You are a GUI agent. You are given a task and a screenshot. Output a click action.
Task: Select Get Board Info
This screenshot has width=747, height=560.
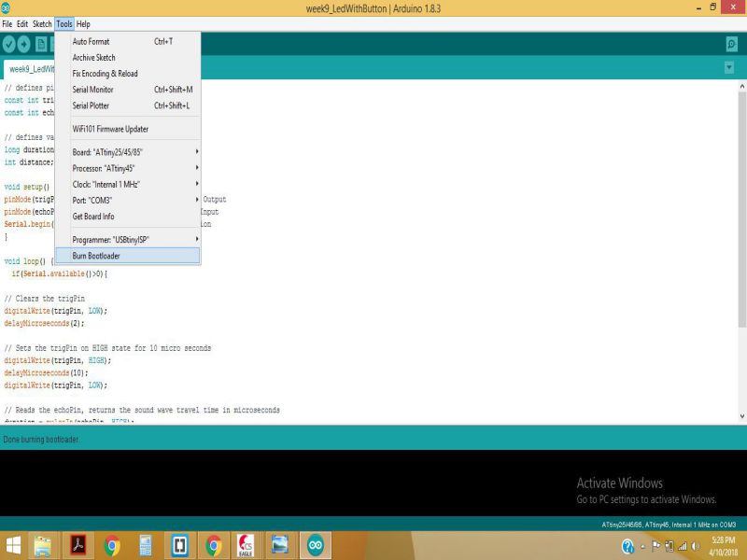128,217
